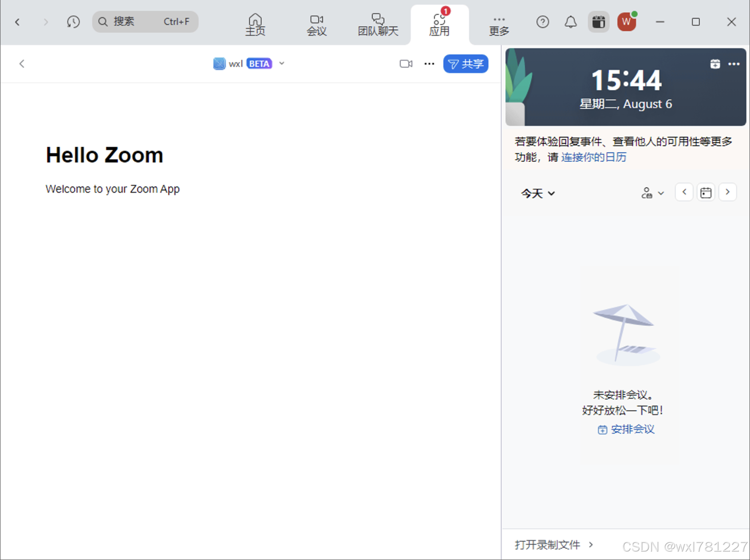This screenshot has height=560, width=750.
Task: Click the search box 搜索
Action: [145, 22]
